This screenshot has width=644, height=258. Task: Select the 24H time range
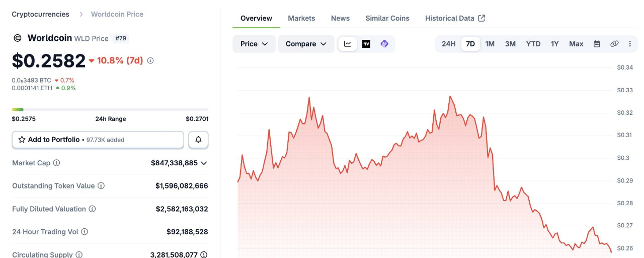(448, 44)
